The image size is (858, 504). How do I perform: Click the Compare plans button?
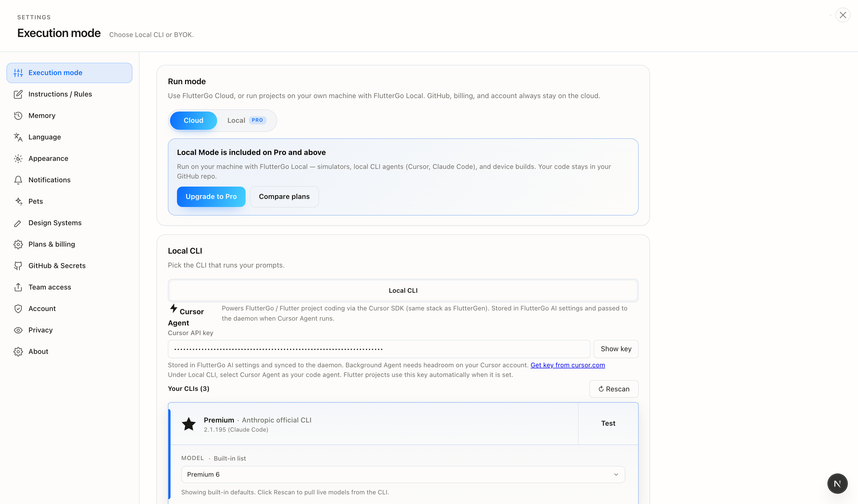pos(284,197)
